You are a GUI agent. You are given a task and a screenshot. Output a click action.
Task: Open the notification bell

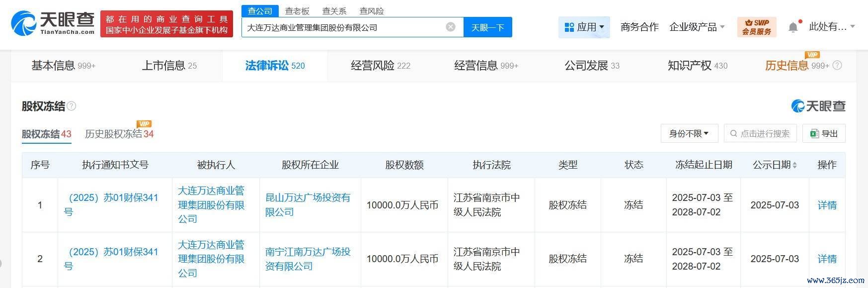[793, 27]
